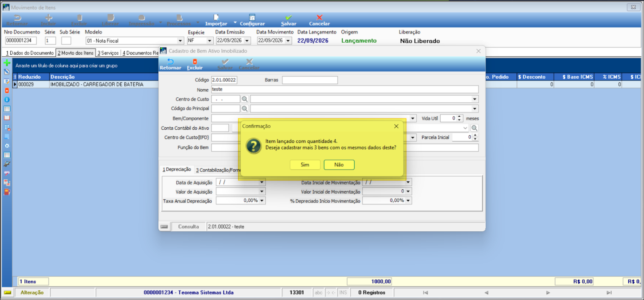The image size is (644, 300).
Task: Expand the Taxa Anual Depreciação dropdown
Action: [262, 201]
